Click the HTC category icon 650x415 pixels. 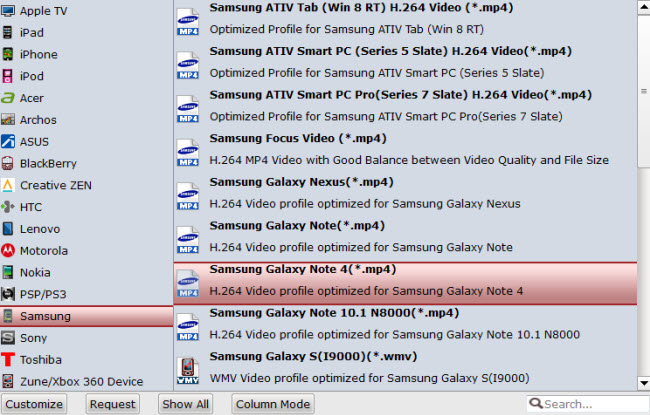(8, 207)
